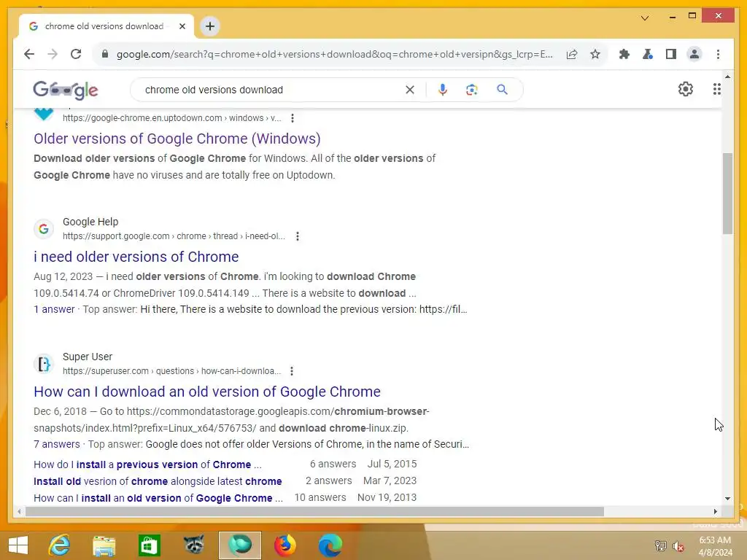
Task: Open the Google apps grid
Action: (x=716, y=89)
